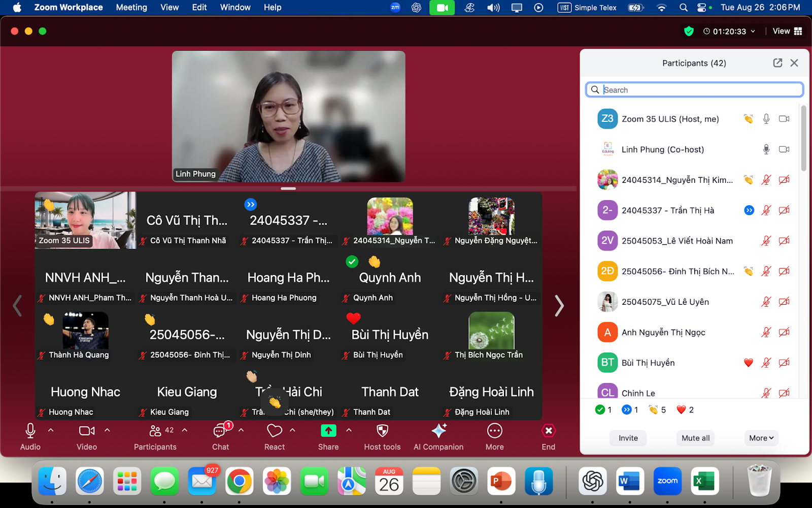Viewport: 812px width, 508px height.
Task: Expand the Audio options chevron
Action: coord(51,430)
